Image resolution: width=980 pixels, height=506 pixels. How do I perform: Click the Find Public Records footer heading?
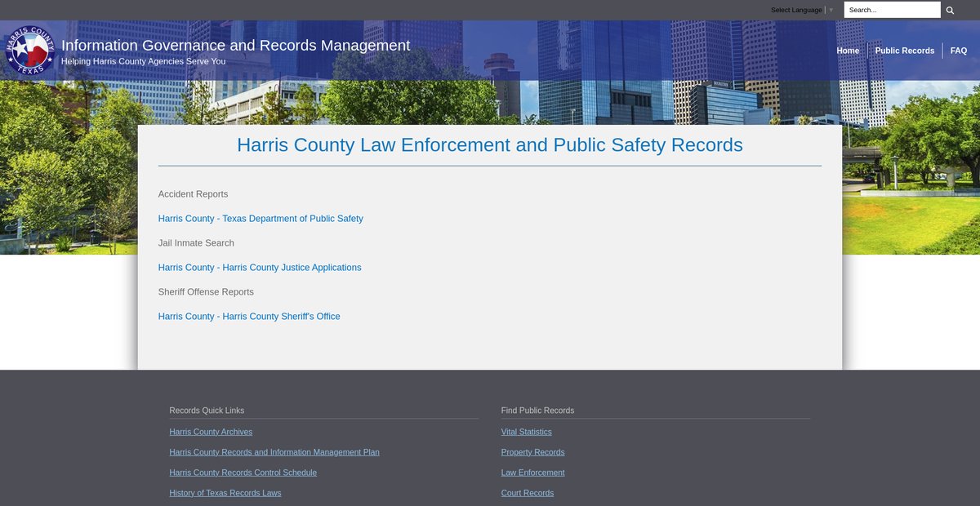click(537, 411)
